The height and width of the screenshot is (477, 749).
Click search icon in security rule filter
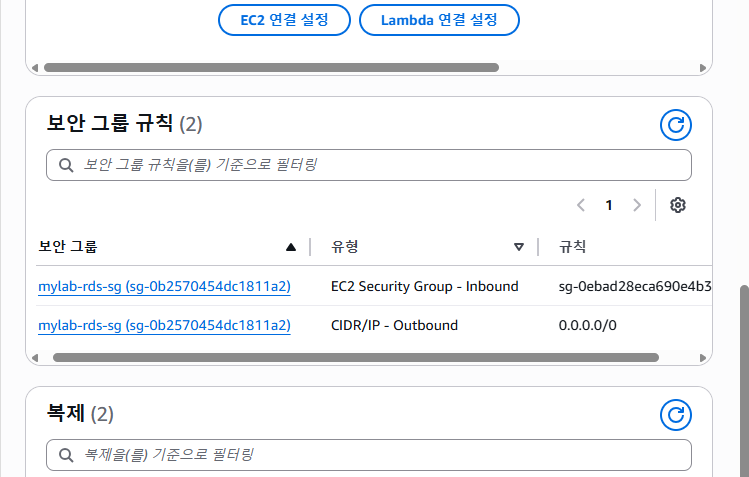pos(66,165)
